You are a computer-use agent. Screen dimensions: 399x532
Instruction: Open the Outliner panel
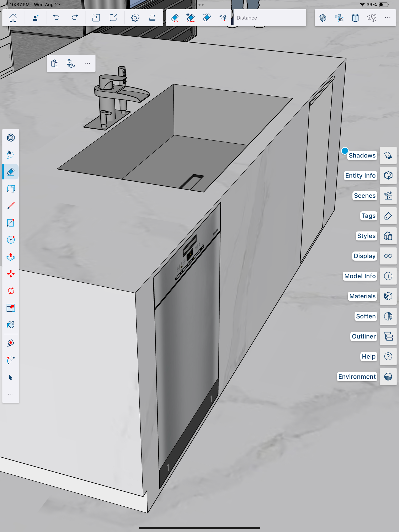click(x=388, y=336)
